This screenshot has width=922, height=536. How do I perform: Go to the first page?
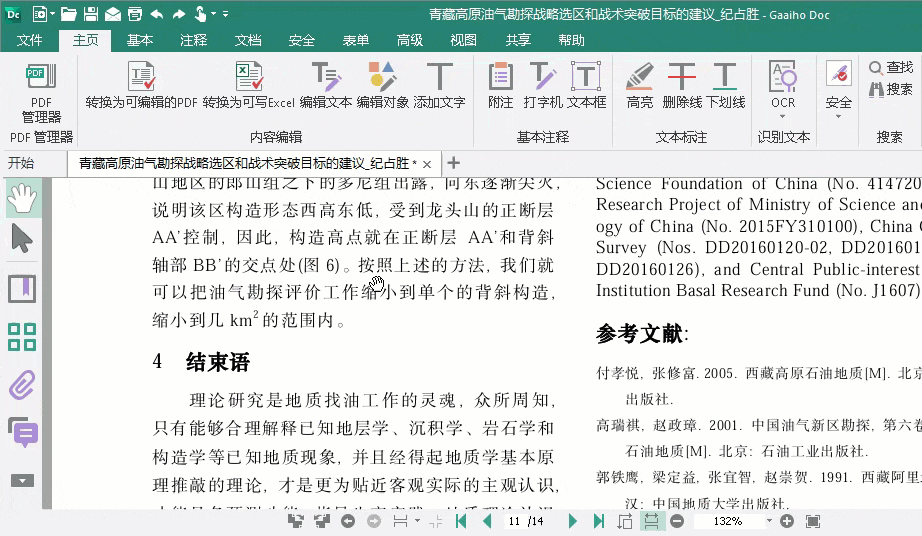point(461,521)
